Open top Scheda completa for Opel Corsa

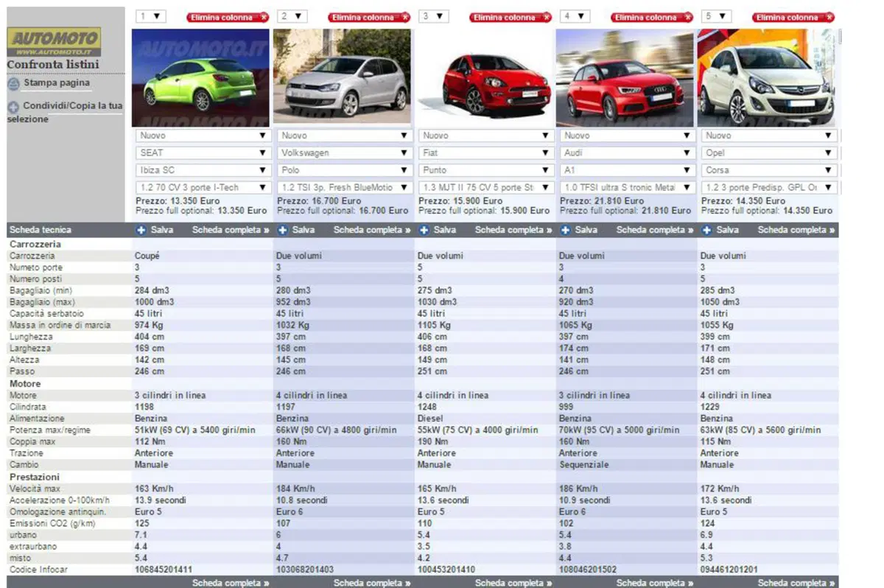(796, 230)
